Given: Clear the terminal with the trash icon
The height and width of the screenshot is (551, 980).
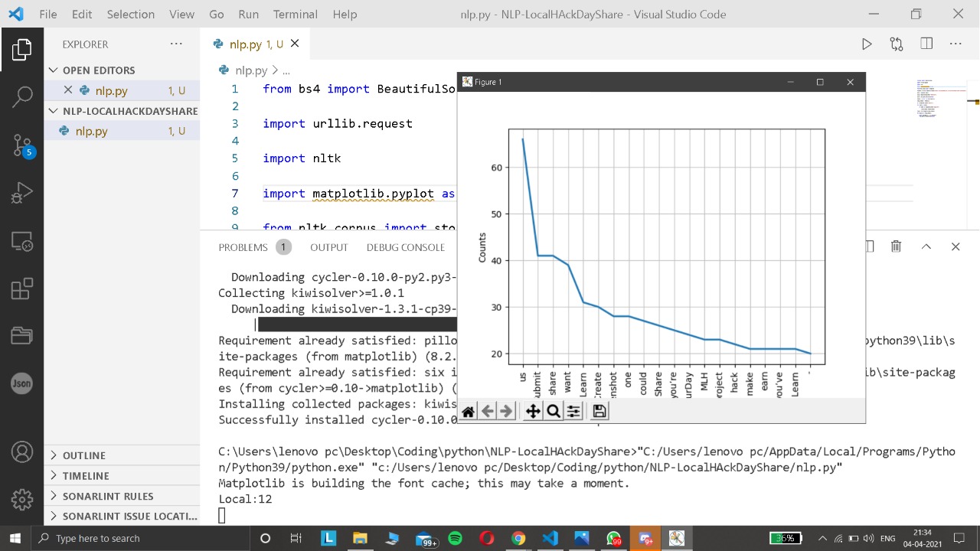Looking at the screenshot, I should tap(896, 246).
